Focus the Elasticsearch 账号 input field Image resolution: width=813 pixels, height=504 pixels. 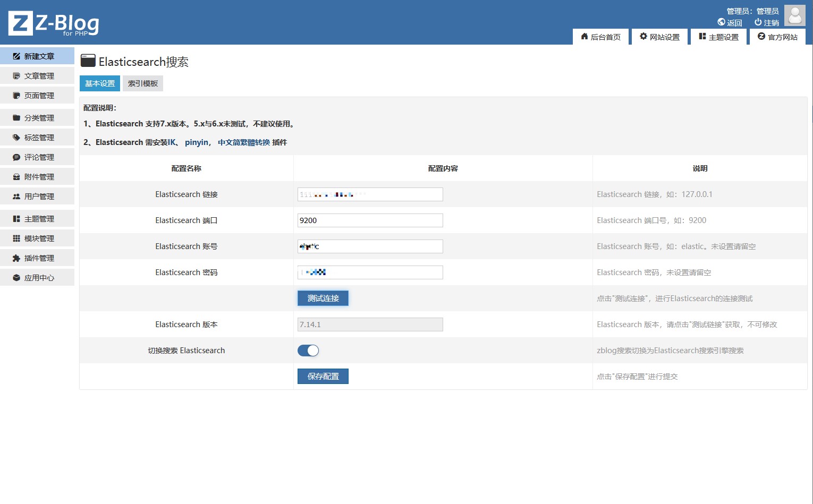[370, 246]
